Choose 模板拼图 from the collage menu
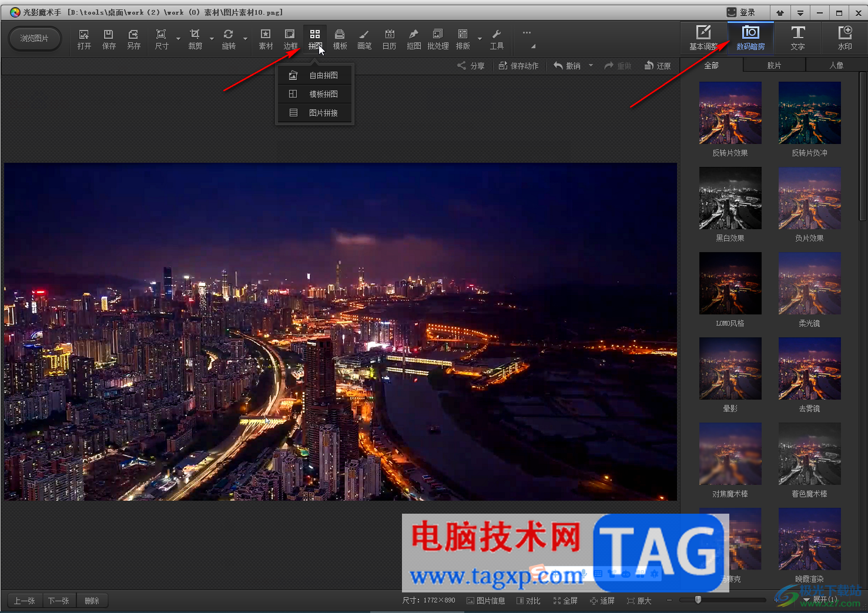868x613 pixels. [315, 94]
